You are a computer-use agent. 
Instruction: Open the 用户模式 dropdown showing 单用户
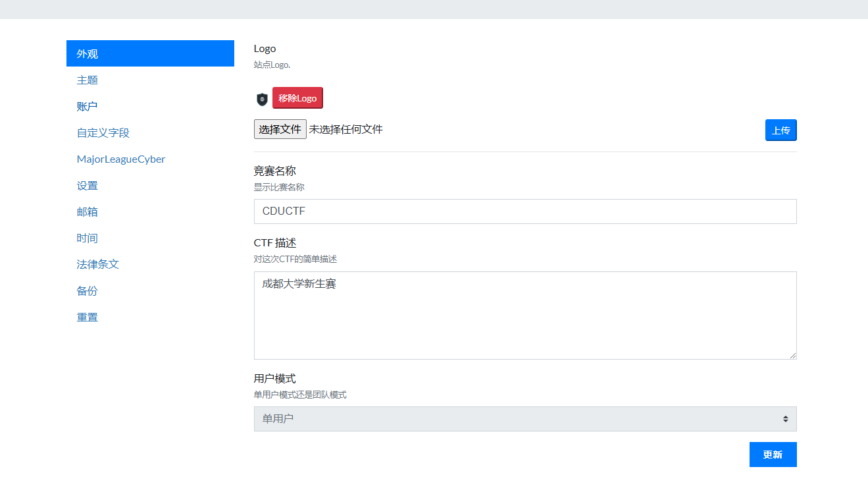[x=524, y=419]
